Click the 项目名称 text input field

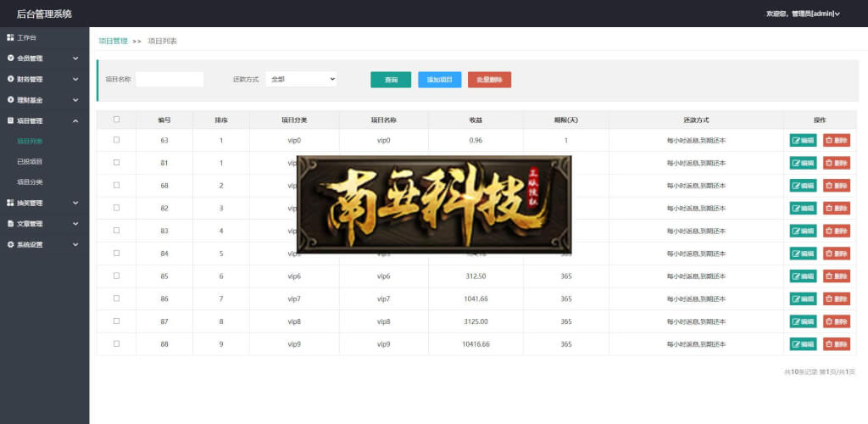[170, 79]
